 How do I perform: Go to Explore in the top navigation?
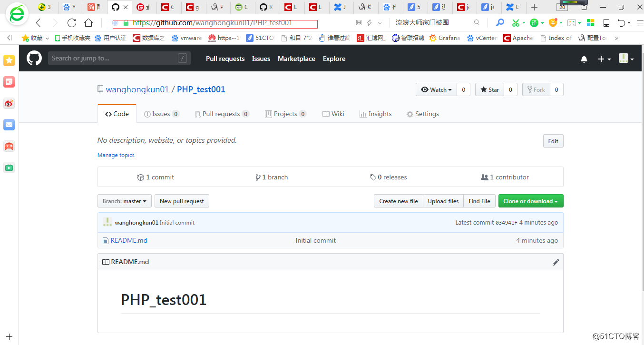334,59
